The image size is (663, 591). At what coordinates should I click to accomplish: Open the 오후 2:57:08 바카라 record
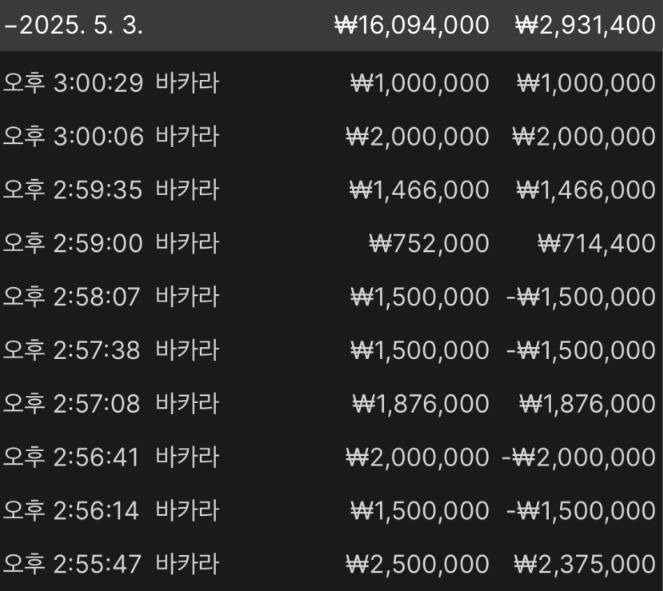[332, 404]
